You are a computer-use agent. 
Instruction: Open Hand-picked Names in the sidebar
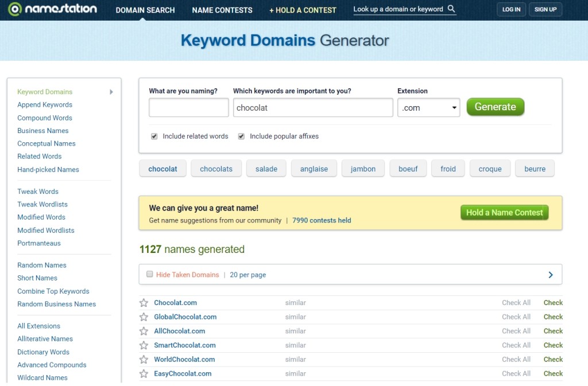[48, 170]
